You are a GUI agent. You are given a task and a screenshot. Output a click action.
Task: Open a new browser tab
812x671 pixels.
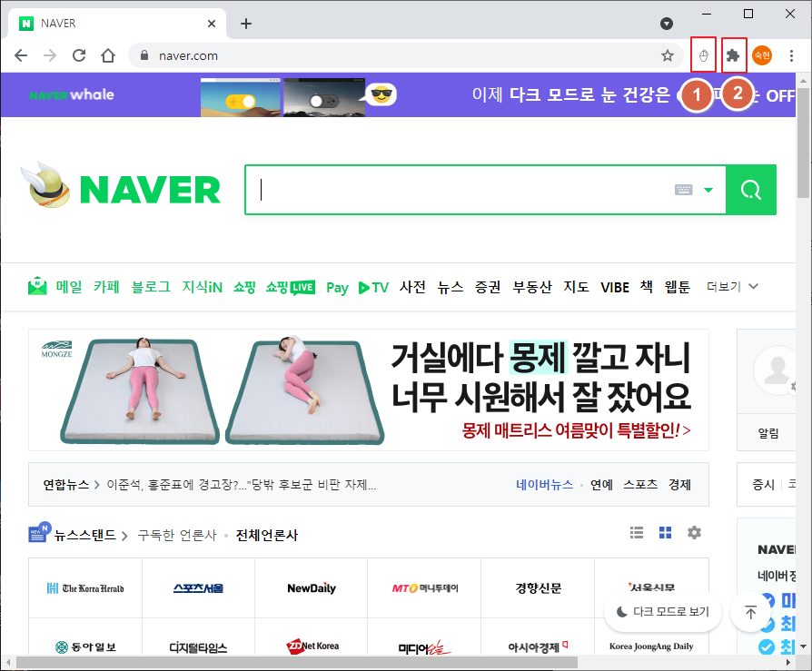246,24
